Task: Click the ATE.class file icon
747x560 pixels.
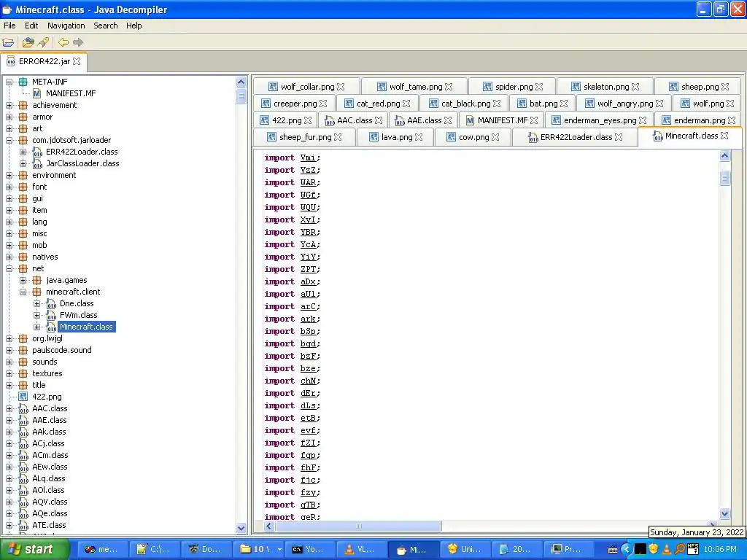Action: tap(23, 525)
